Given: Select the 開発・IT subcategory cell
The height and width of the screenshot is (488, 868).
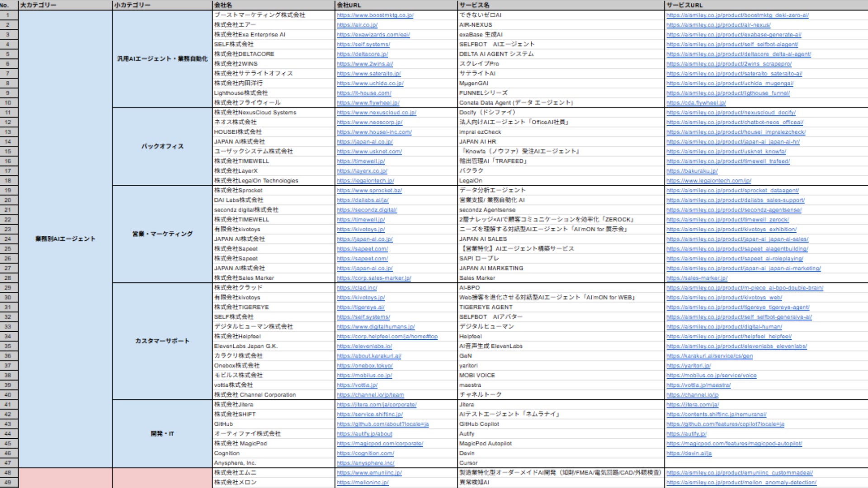Looking at the screenshot, I should coord(162,434).
